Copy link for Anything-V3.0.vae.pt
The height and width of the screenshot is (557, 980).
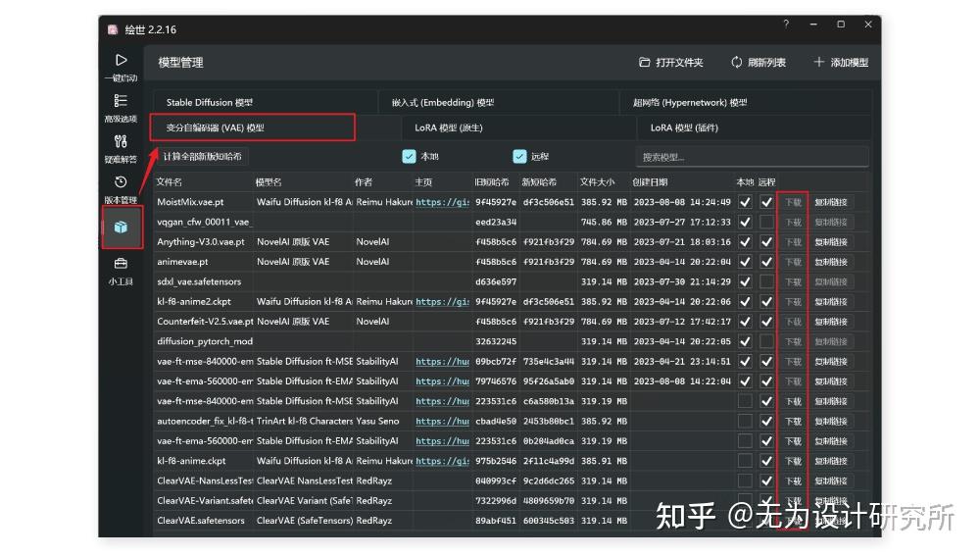coord(831,242)
